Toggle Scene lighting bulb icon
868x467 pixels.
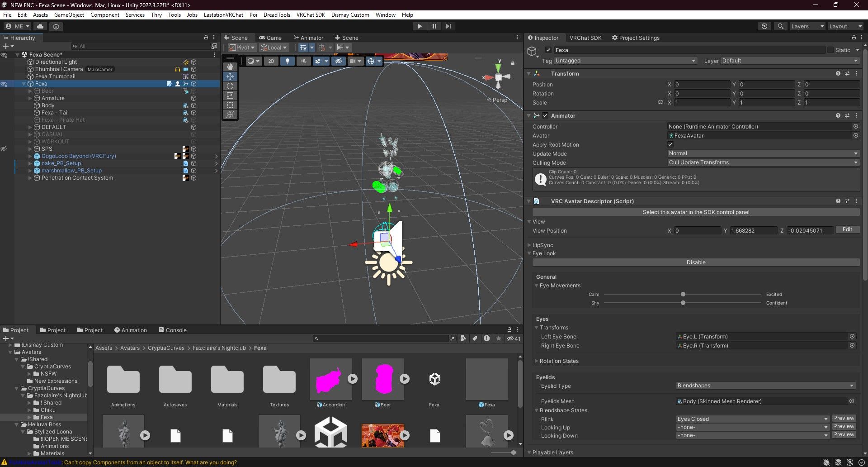click(x=287, y=61)
